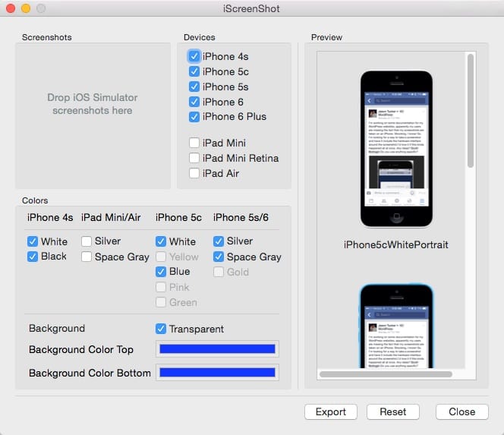
Task: Click the iPhone 5s/6 column header
Action: pyautogui.click(x=241, y=217)
